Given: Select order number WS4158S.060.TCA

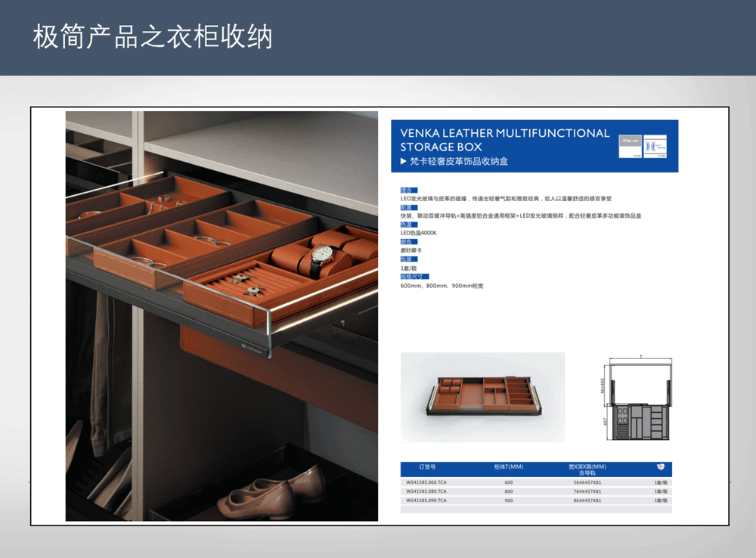Looking at the screenshot, I should [426, 482].
